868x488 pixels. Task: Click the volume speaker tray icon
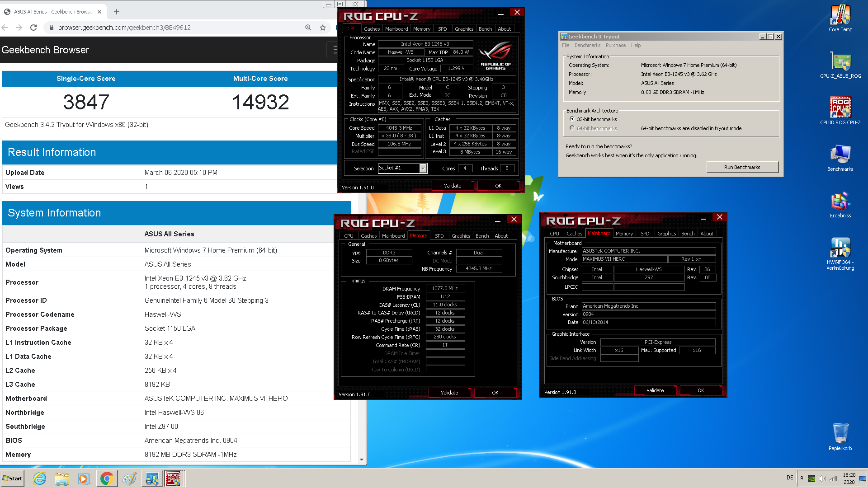(x=822, y=479)
